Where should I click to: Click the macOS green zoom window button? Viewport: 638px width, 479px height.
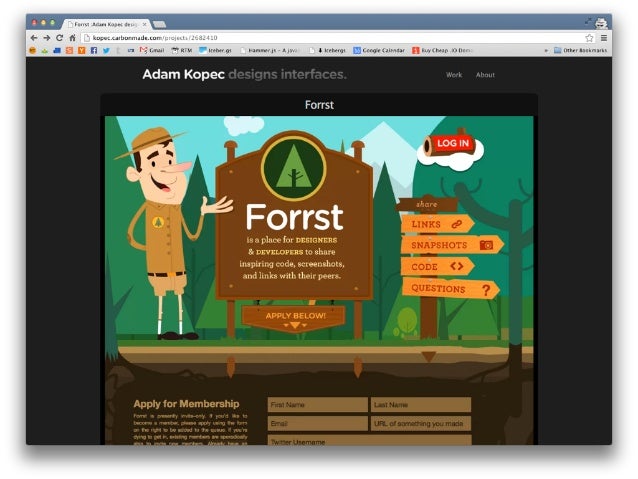pos(52,23)
